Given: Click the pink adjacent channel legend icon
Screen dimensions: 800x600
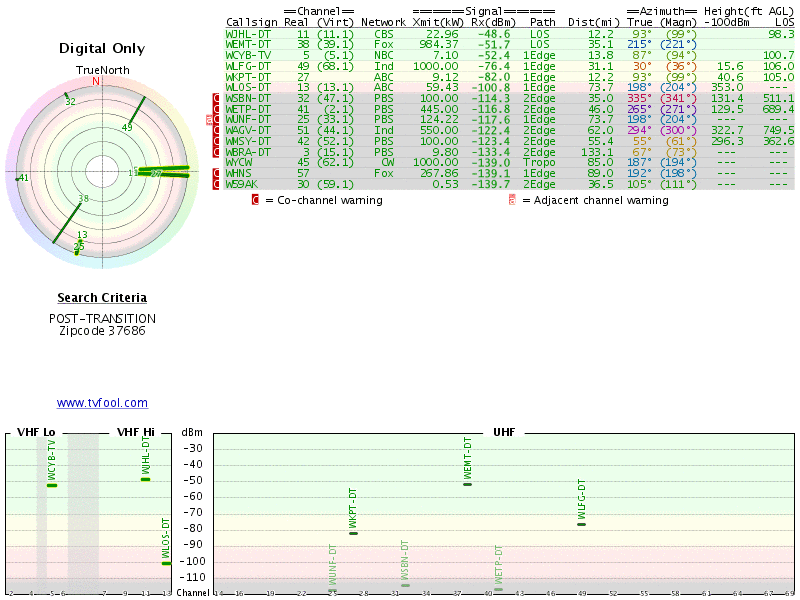Looking at the screenshot, I should (512, 200).
